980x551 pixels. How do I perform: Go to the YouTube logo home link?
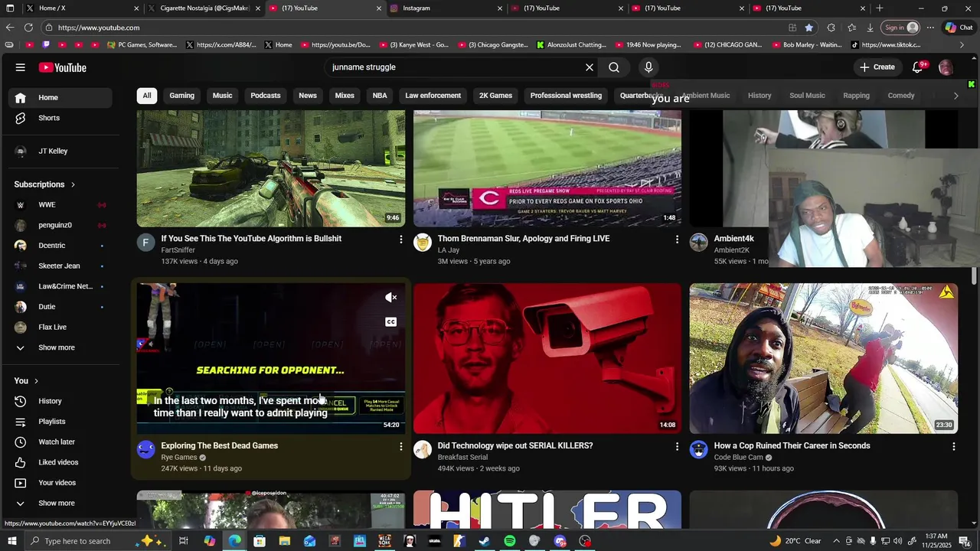pos(63,67)
